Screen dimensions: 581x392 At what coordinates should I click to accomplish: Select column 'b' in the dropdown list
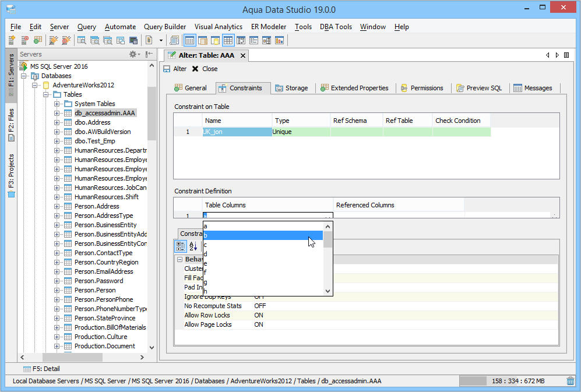(x=262, y=235)
